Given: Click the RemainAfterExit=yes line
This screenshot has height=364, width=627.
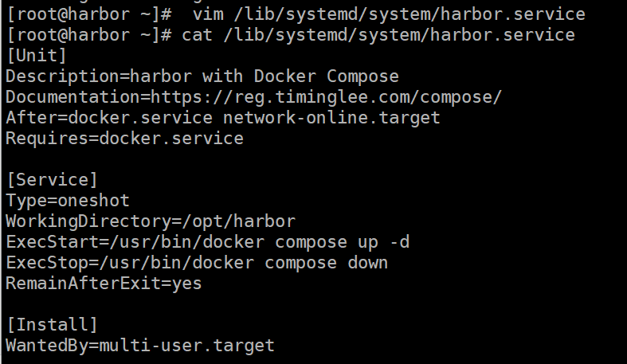Looking at the screenshot, I should (104, 284).
